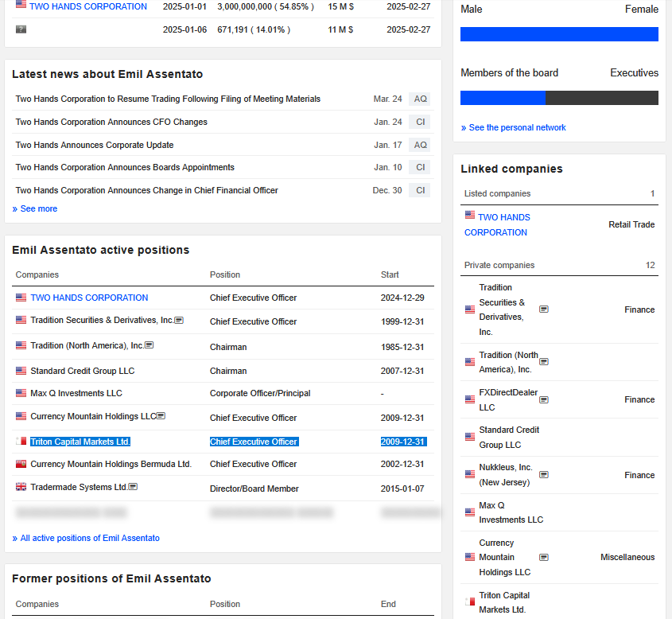The width and height of the screenshot is (672, 619).
Task: Click the 3,000,000,000 ( 54.85% ) holdings value
Action: (266, 6)
